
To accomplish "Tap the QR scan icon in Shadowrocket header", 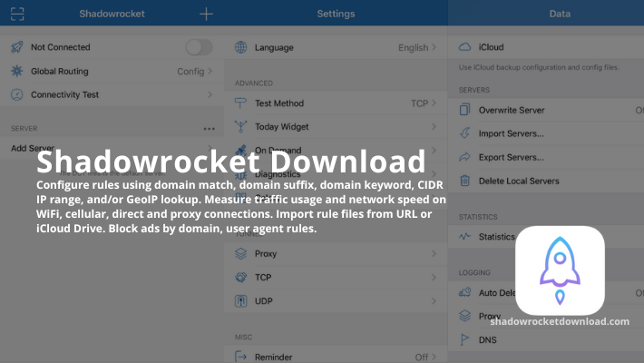I will (17, 14).
